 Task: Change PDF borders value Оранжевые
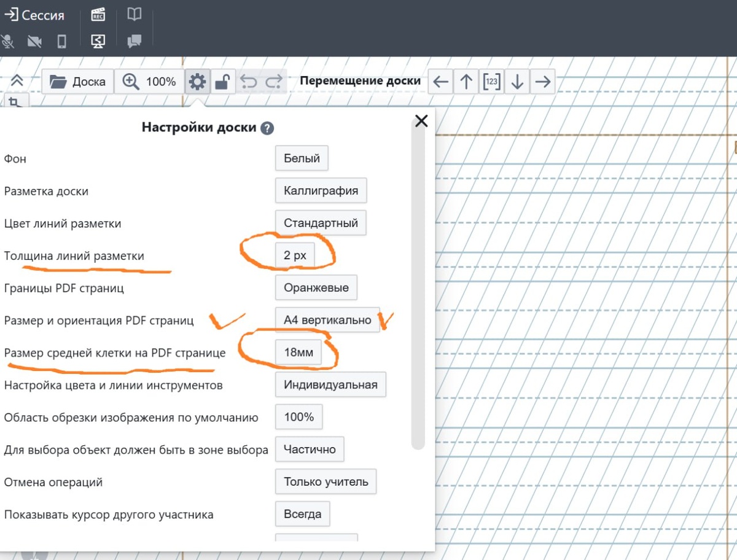pyautogui.click(x=316, y=287)
